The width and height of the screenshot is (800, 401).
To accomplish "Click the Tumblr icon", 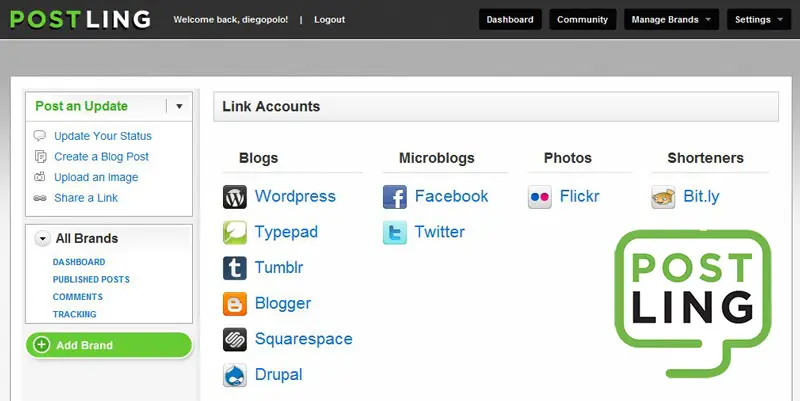I will (235, 268).
